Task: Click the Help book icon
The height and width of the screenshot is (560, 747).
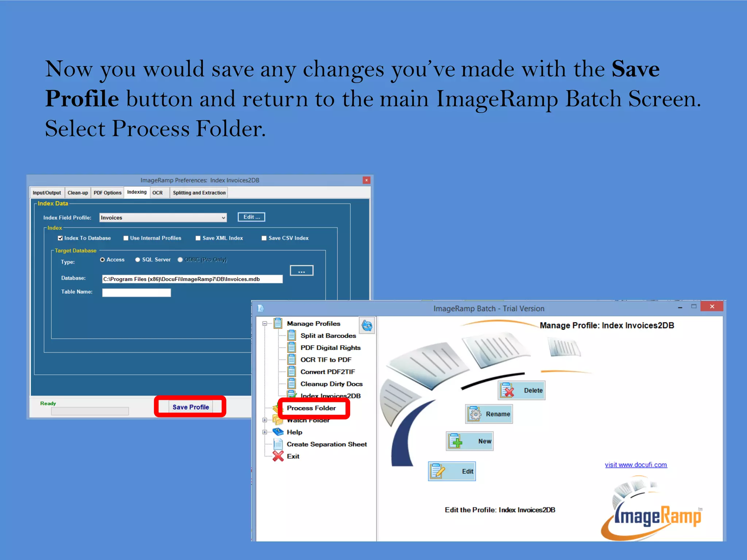Action: tap(278, 432)
